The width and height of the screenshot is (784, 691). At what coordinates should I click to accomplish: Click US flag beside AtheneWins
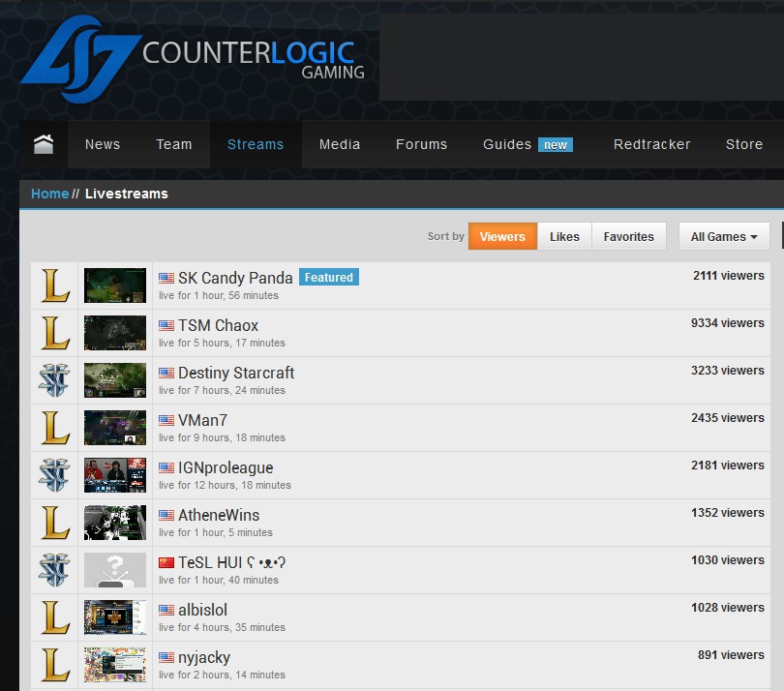(166, 515)
